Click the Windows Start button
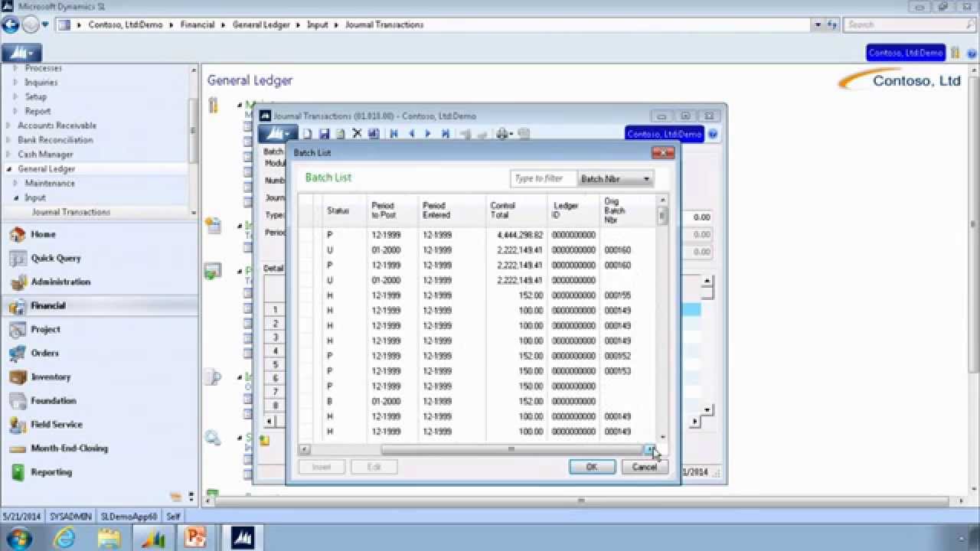Screen dimensions: 980x551 point(18,537)
